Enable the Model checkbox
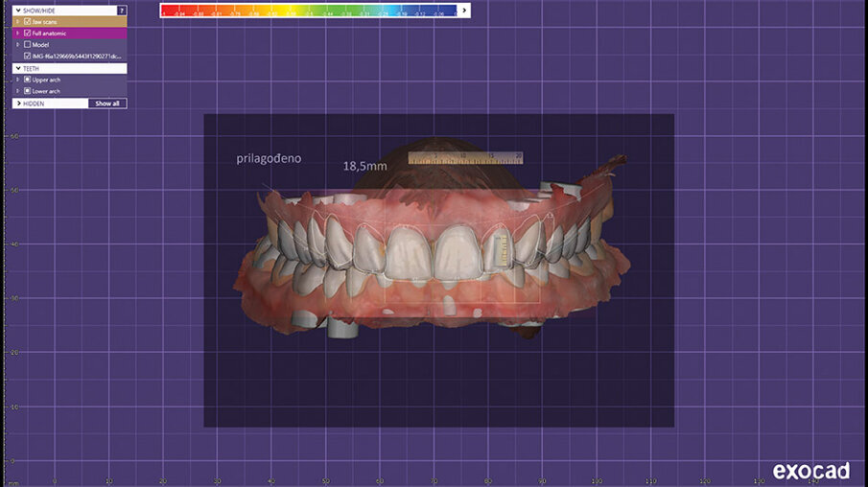Viewport: 868px width, 487px height. pyautogui.click(x=27, y=44)
